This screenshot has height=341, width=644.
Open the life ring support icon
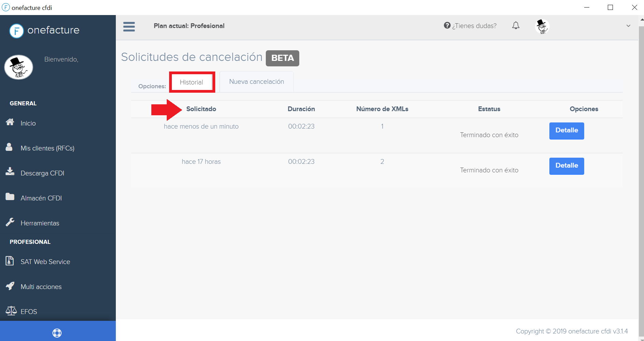[57, 332]
